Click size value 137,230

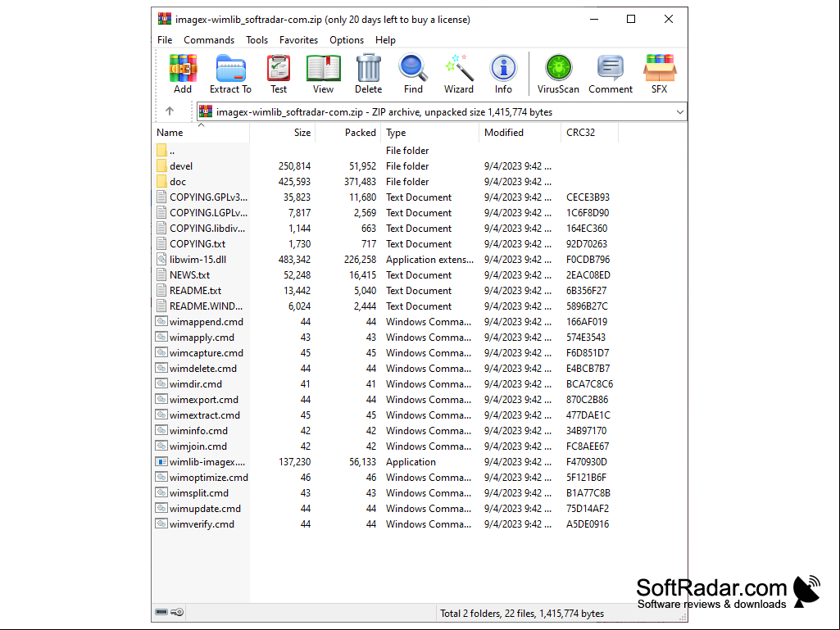(295, 461)
